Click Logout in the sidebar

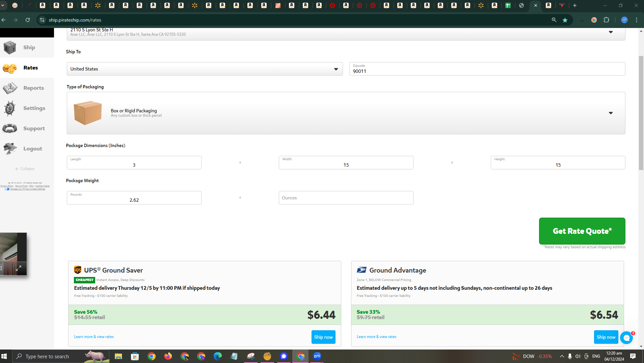pos(27,149)
